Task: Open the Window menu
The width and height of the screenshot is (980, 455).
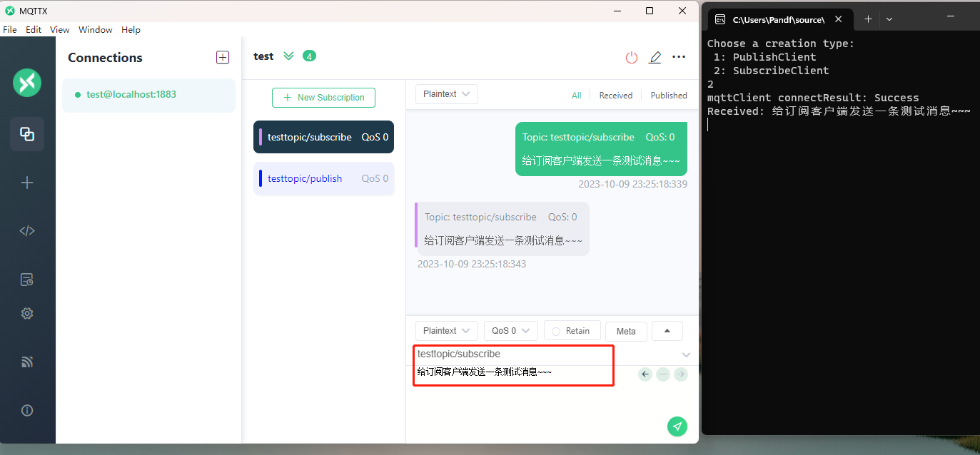Action: [95, 30]
